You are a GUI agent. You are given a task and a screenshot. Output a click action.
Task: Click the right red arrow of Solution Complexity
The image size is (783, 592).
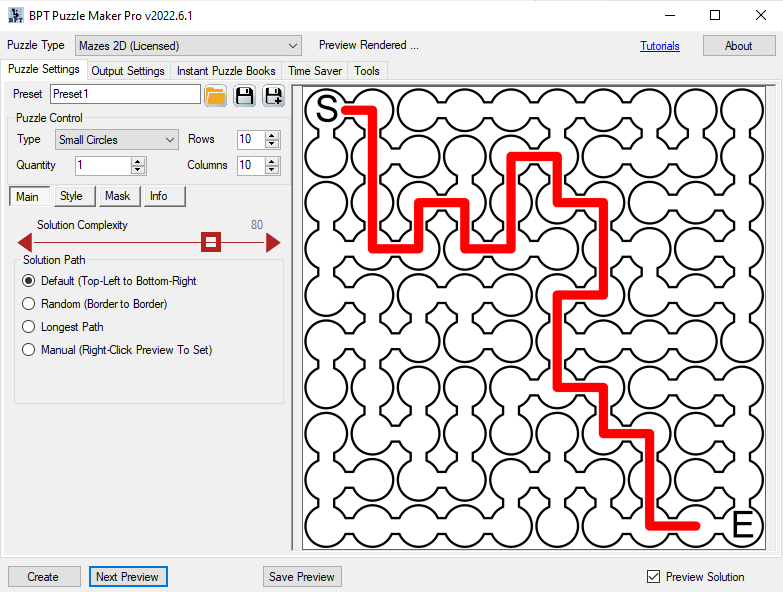pyautogui.click(x=272, y=242)
